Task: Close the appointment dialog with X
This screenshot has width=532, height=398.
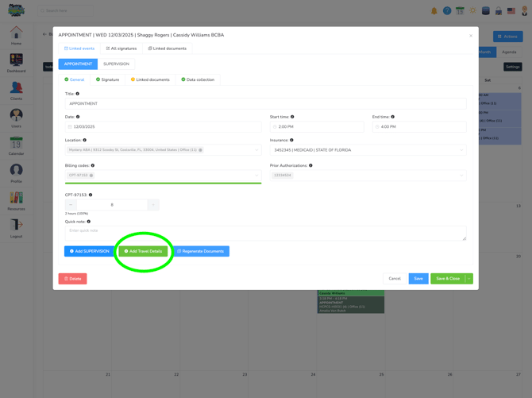Action: coord(471,36)
